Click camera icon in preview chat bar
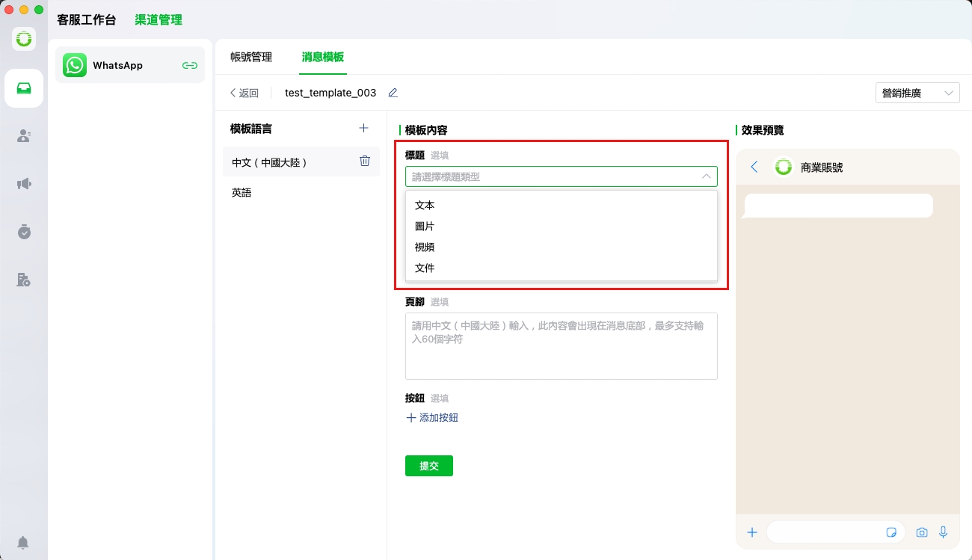The height and width of the screenshot is (560, 972). pos(922,532)
